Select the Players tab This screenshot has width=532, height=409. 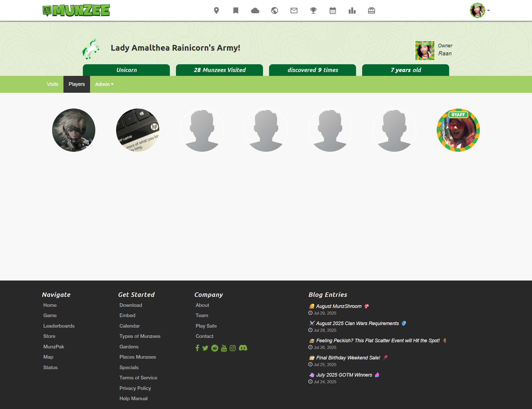tap(76, 84)
